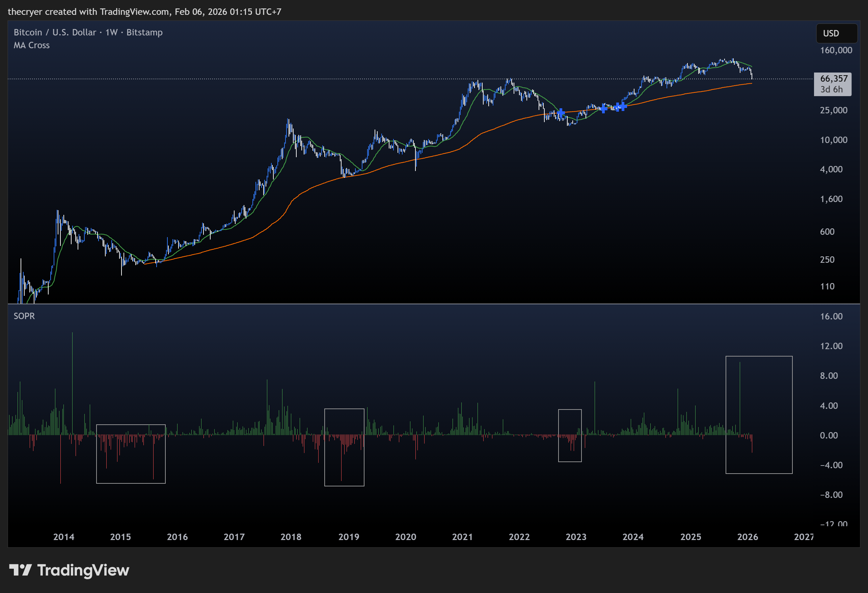
Task: Click the 2026 year on time axis
Action: point(748,537)
